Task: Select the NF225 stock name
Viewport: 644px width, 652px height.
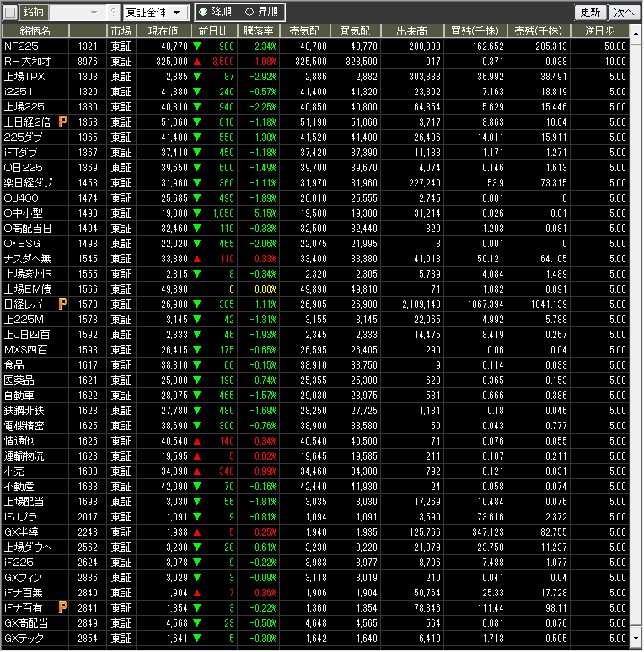Action: pyautogui.click(x=21, y=46)
